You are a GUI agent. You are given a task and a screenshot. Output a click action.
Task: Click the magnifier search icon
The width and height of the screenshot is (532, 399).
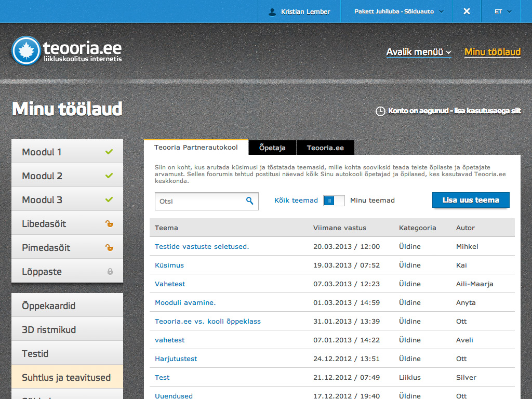pyautogui.click(x=249, y=201)
